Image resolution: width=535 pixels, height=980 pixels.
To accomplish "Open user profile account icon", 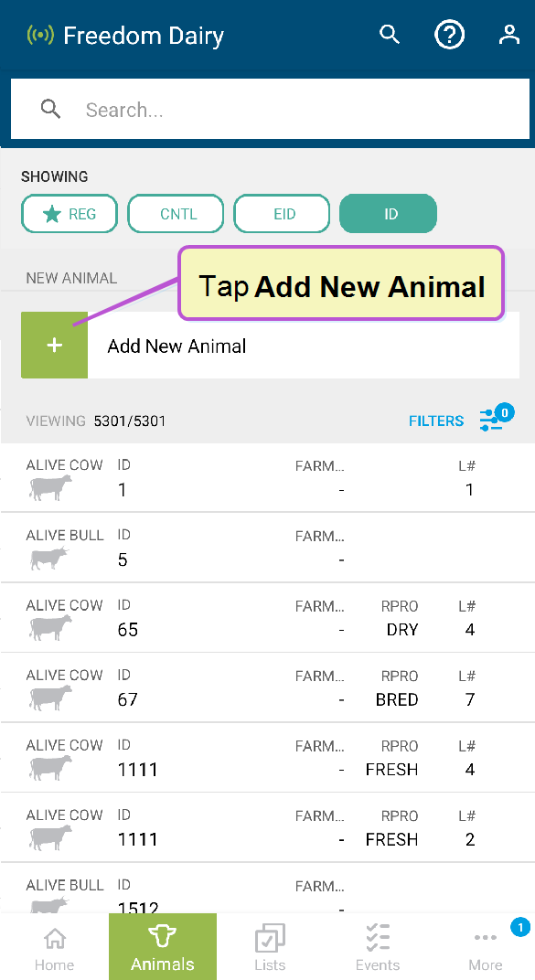I will coord(509,35).
